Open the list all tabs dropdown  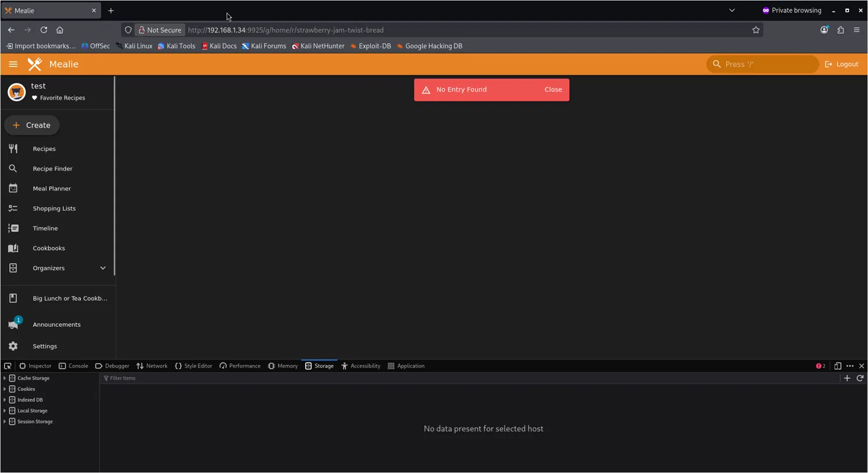tap(732, 10)
